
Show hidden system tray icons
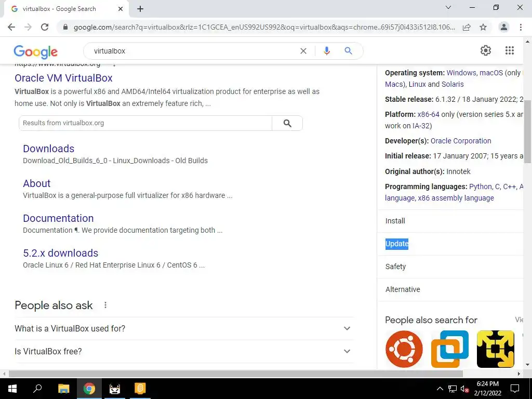(x=440, y=389)
